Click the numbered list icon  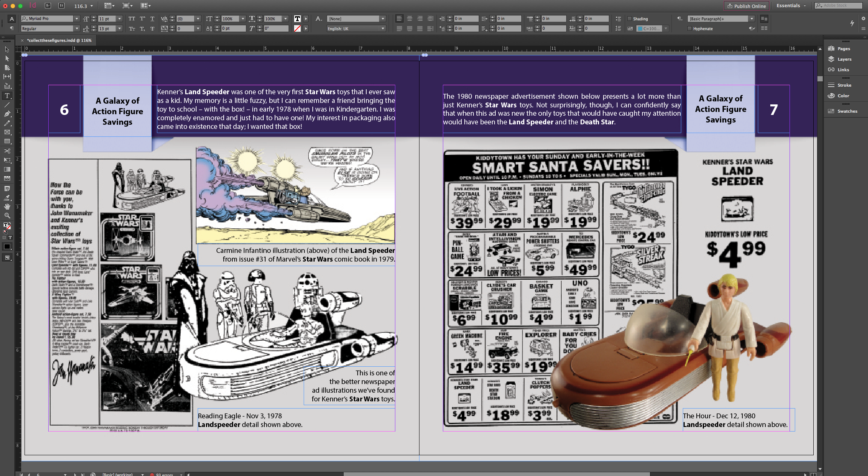coord(618,28)
